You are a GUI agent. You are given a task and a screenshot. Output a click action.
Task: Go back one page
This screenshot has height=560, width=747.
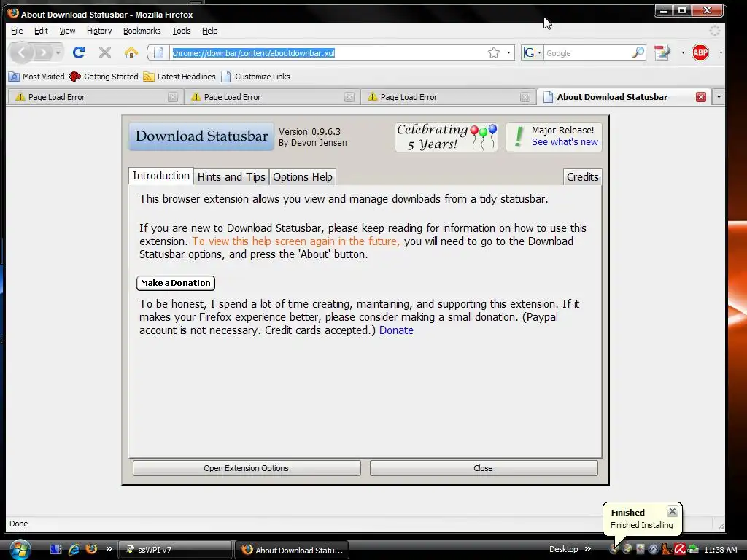pyautogui.click(x=21, y=52)
